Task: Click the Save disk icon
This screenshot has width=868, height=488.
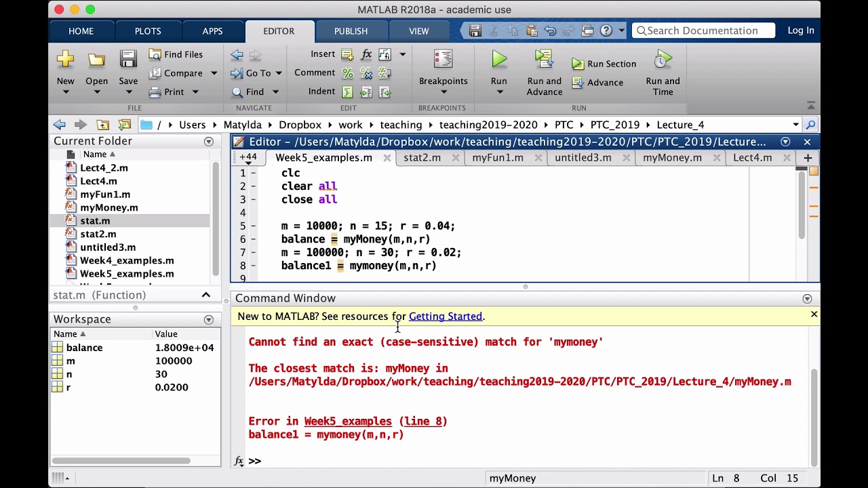Action: 128,60
